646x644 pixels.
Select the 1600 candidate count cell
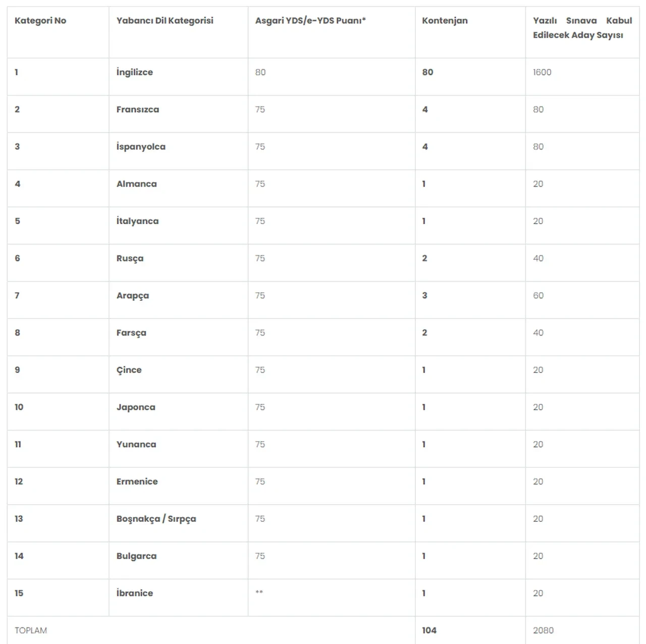(542, 72)
